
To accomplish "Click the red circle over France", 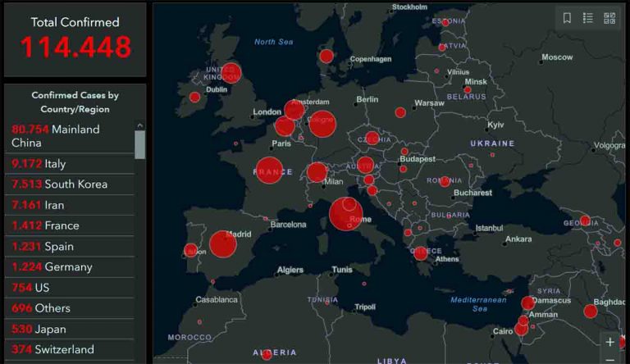I will [269, 171].
